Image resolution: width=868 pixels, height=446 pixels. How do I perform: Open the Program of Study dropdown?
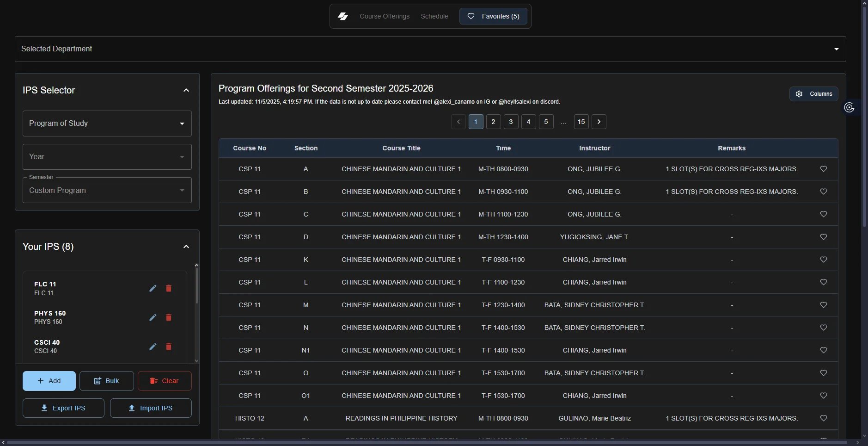[107, 124]
